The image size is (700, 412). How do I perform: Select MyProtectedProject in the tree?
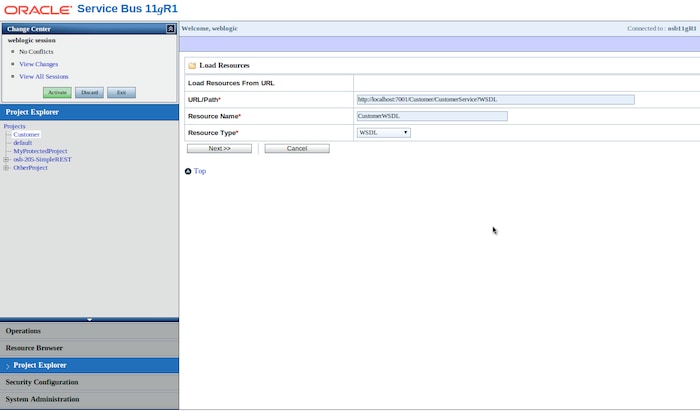(x=40, y=151)
